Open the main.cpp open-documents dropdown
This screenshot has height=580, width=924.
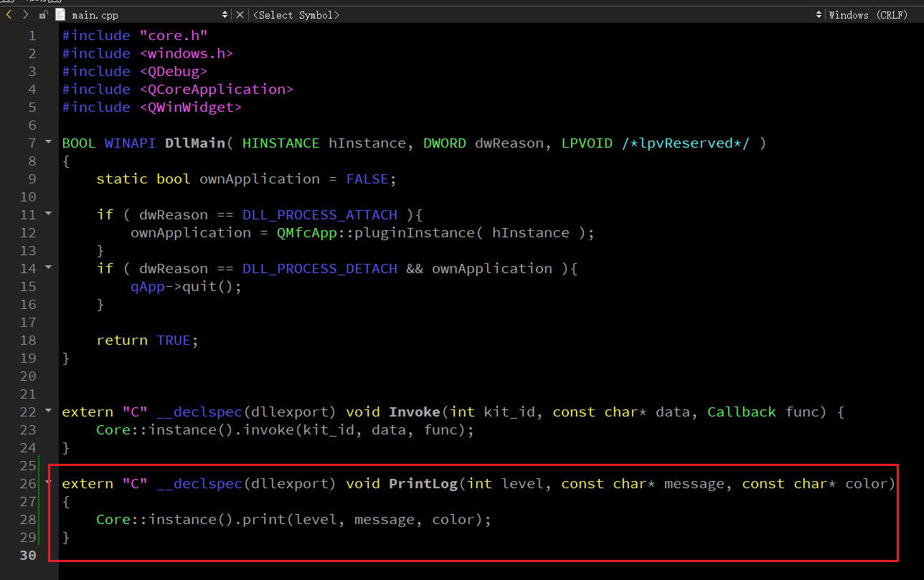(225, 14)
